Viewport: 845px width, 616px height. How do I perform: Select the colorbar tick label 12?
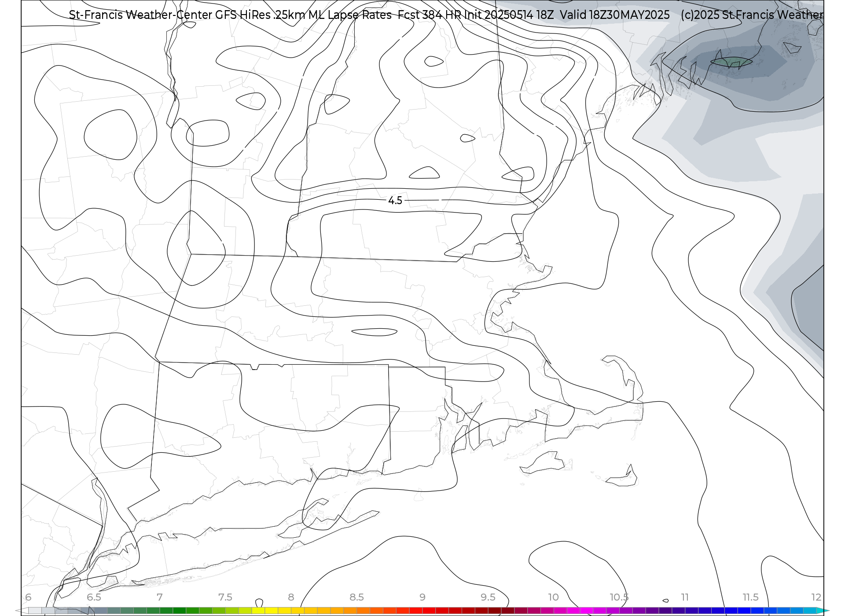(x=816, y=597)
